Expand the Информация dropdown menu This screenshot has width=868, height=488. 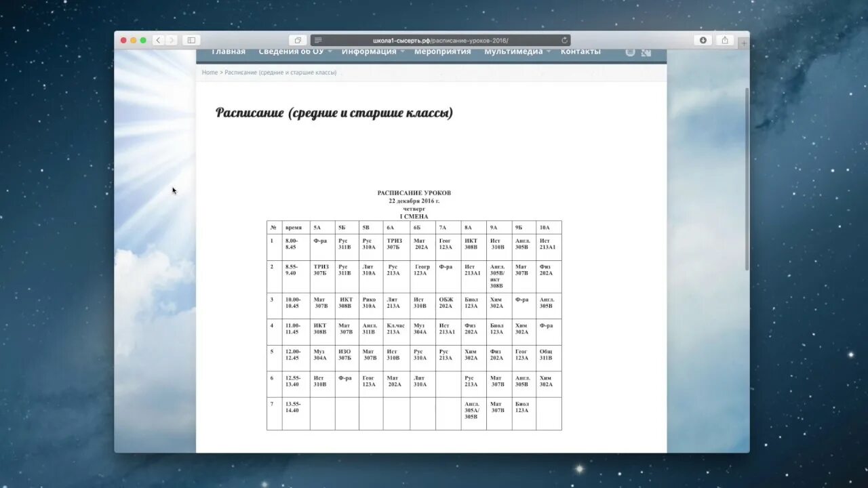[x=373, y=52]
